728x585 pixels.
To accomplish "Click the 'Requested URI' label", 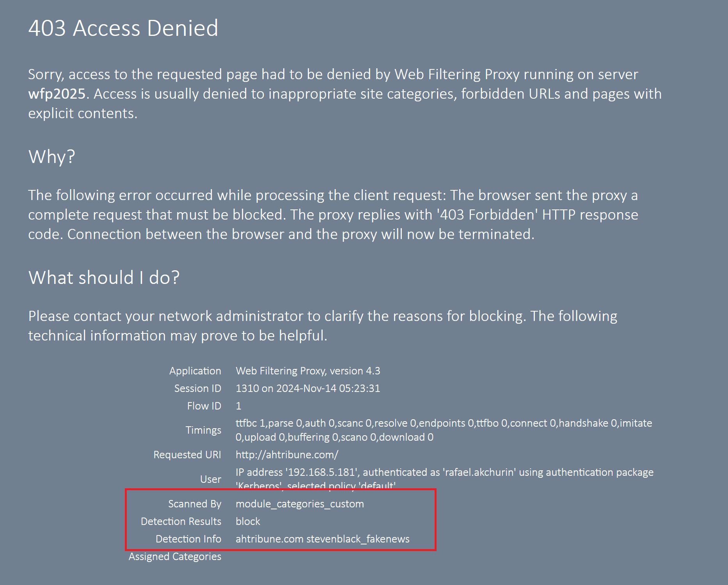I will coord(187,455).
